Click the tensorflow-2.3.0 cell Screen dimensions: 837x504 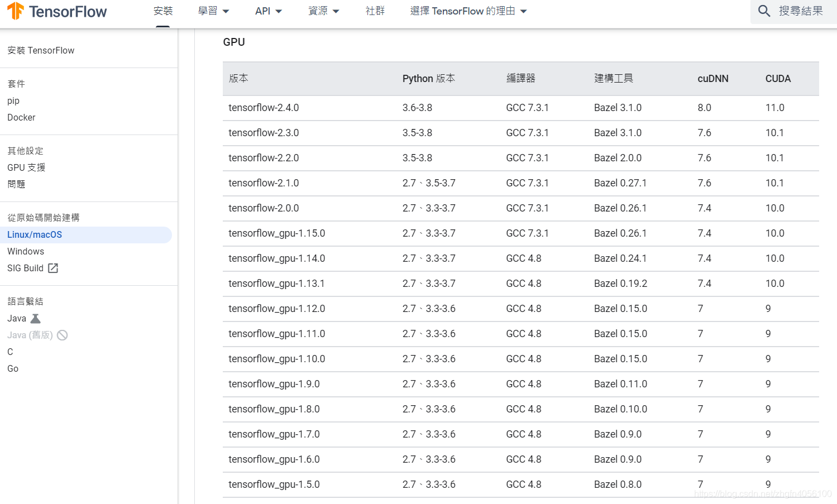[264, 133]
